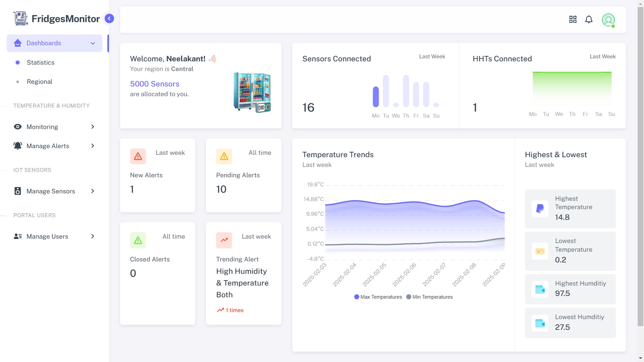
Task: Collapse the Dashboards menu chevron
Action: click(93, 43)
